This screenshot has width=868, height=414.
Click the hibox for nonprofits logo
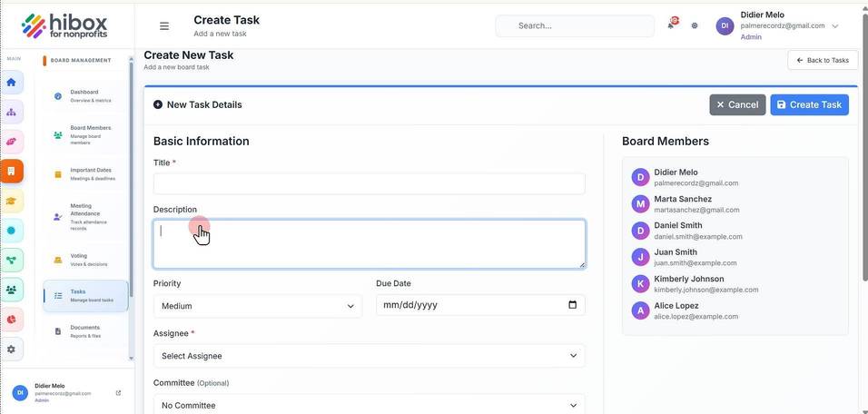point(64,25)
